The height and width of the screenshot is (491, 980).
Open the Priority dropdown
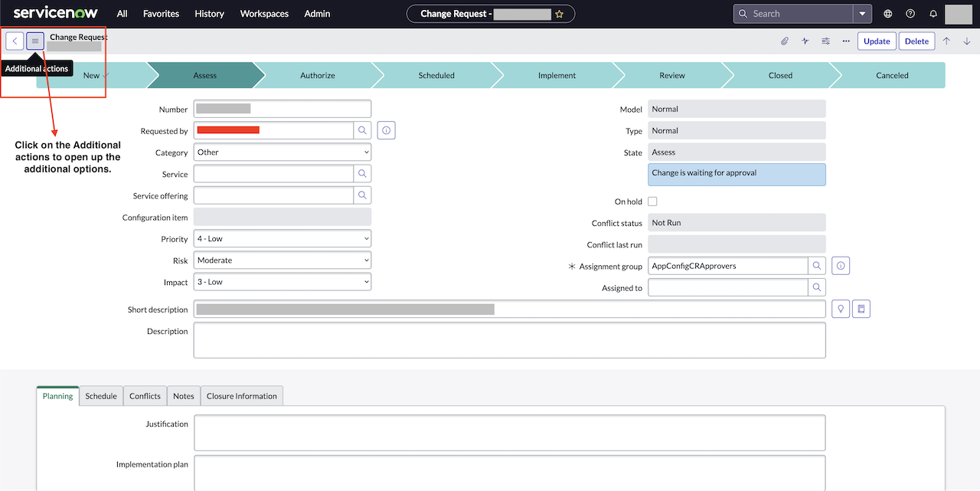tap(282, 238)
